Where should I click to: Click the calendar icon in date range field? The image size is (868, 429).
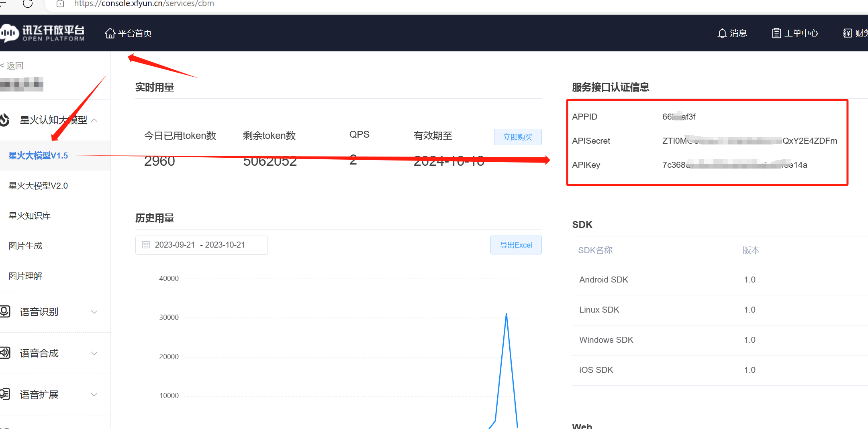coord(146,245)
